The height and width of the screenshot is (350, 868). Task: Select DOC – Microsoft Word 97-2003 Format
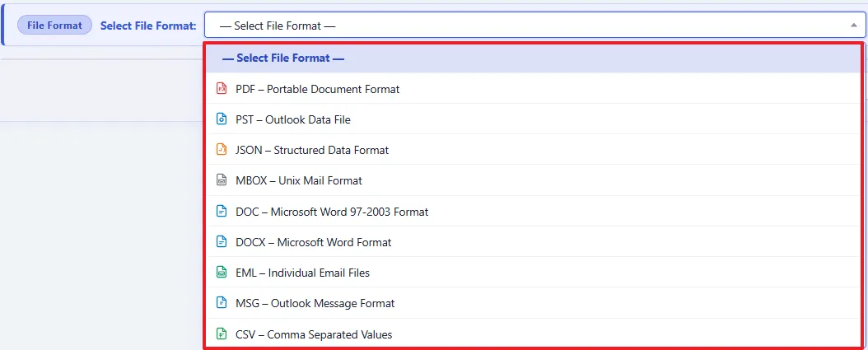pyautogui.click(x=534, y=211)
